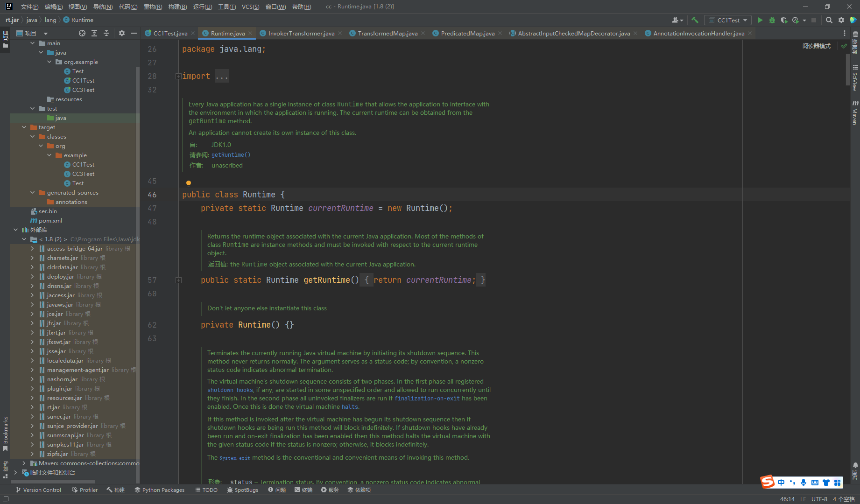Click the Run green triangle icon

[x=760, y=20]
